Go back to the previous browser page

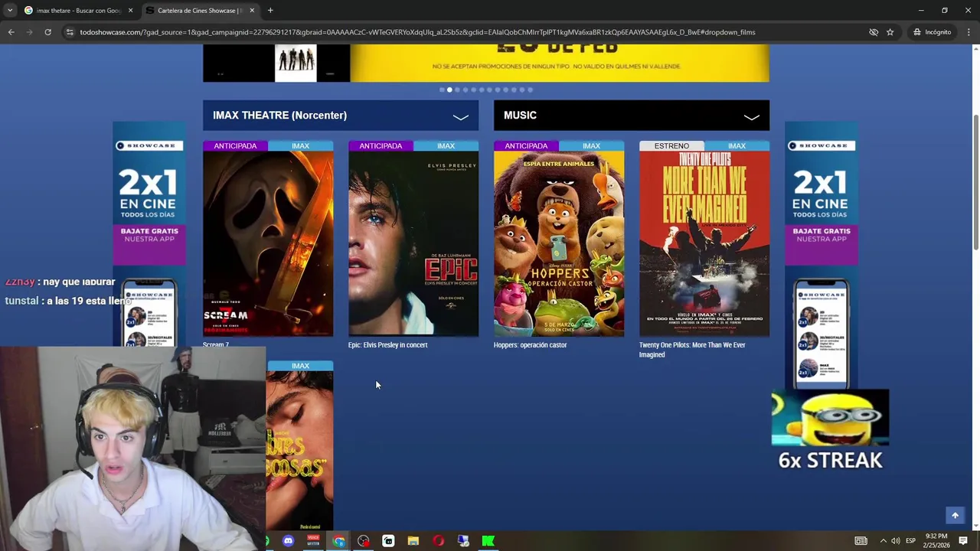coord(11,32)
